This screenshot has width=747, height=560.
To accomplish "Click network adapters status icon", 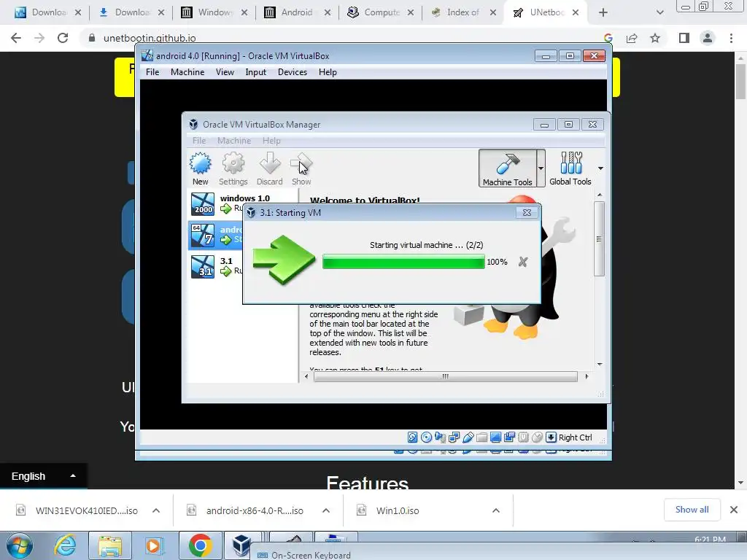I will pos(454,437).
